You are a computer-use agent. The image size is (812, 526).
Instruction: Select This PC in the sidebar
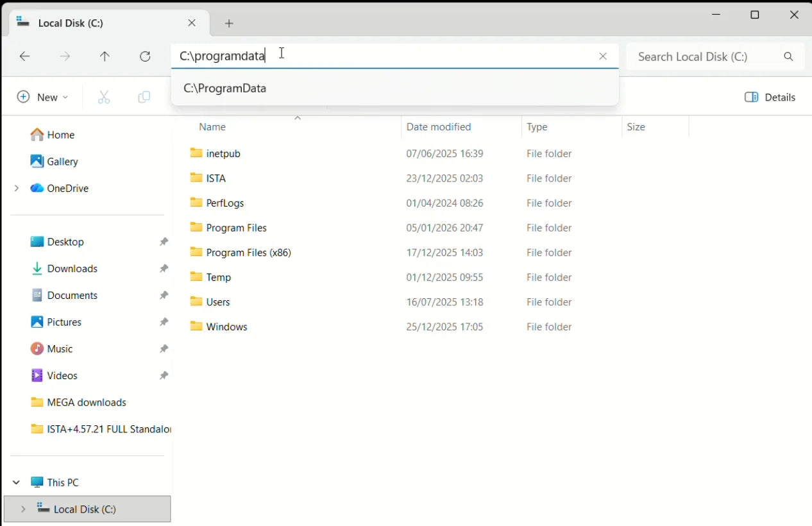tap(55, 482)
